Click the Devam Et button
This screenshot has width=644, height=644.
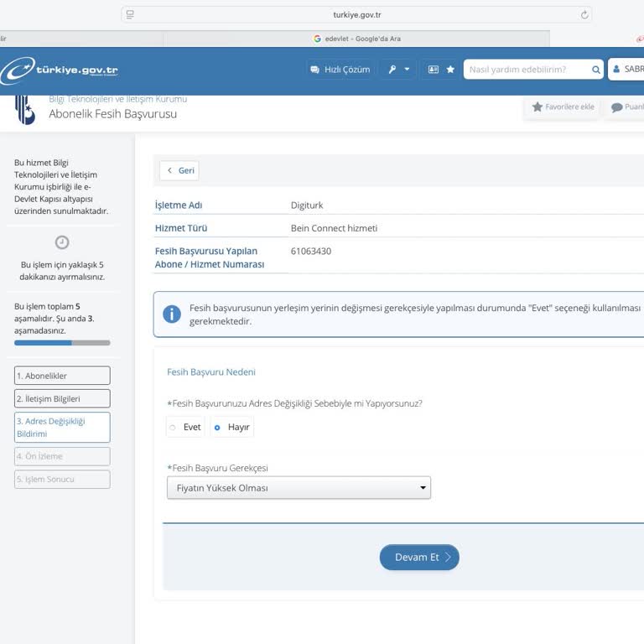pyautogui.click(x=419, y=558)
